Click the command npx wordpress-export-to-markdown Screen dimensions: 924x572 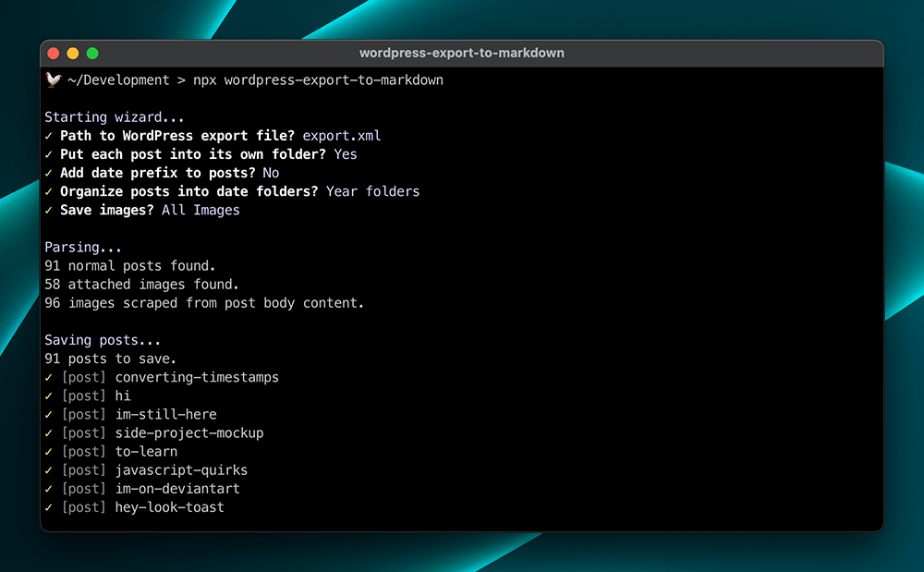pos(318,80)
